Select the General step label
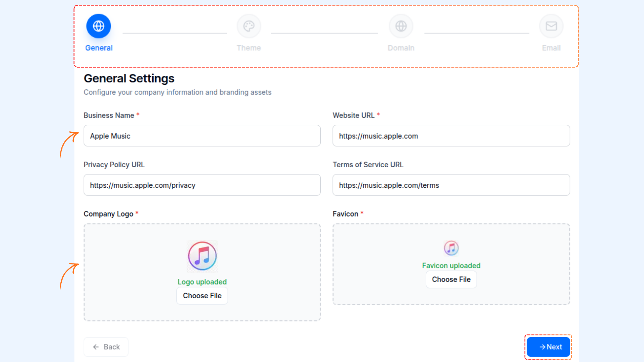The width and height of the screenshot is (644, 362). click(x=99, y=48)
